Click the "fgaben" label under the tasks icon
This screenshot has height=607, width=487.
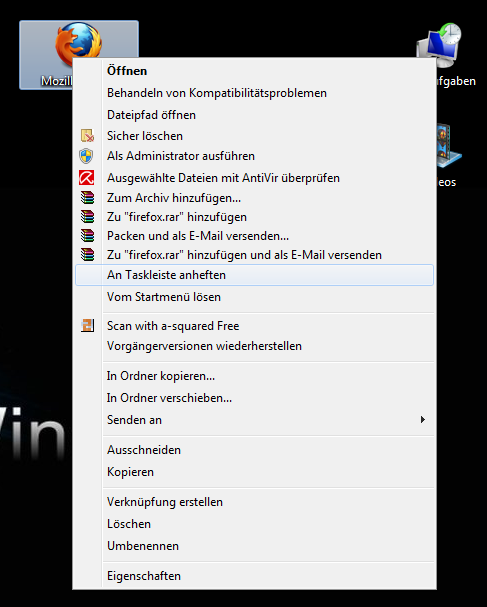456,81
